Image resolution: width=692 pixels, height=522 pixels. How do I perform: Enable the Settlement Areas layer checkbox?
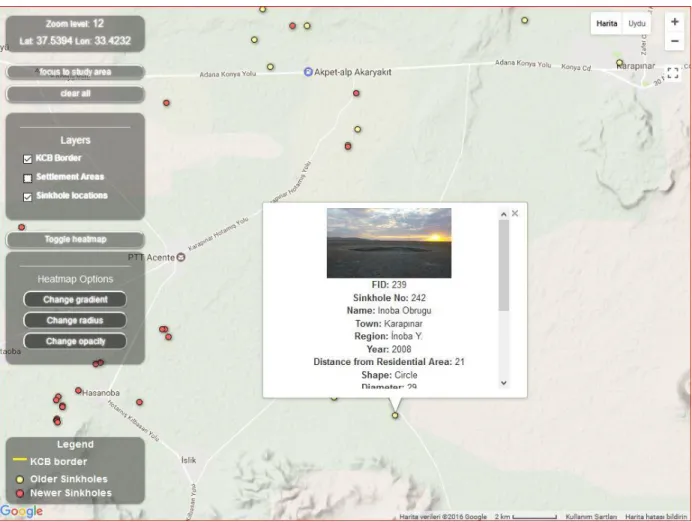[27, 178]
